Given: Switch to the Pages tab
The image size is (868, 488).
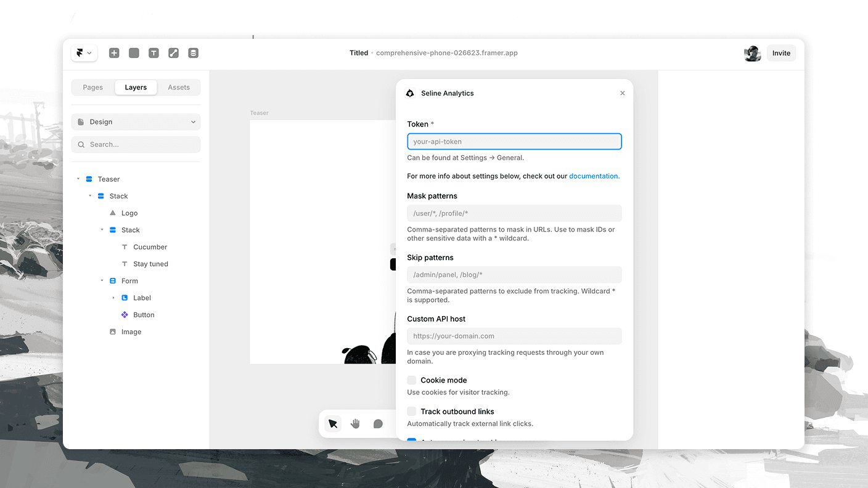Looking at the screenshot, I should tap(93, 87).
